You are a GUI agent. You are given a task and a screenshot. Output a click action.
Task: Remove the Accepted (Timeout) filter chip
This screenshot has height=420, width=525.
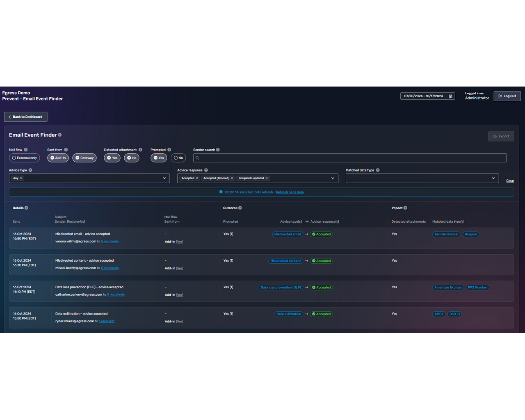pos(232,178)
